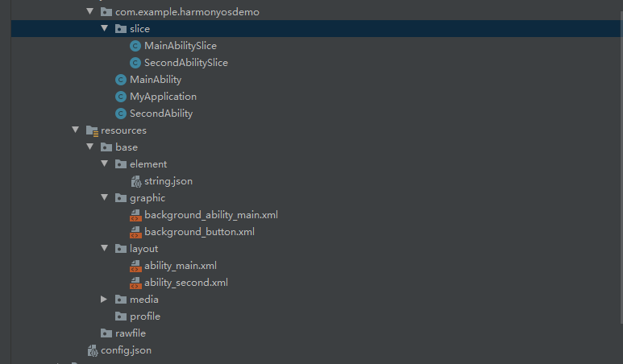The height and width of the screenshot is (364, 623).
Task: Select the layout folder label
Action: (x=143, y=249)
